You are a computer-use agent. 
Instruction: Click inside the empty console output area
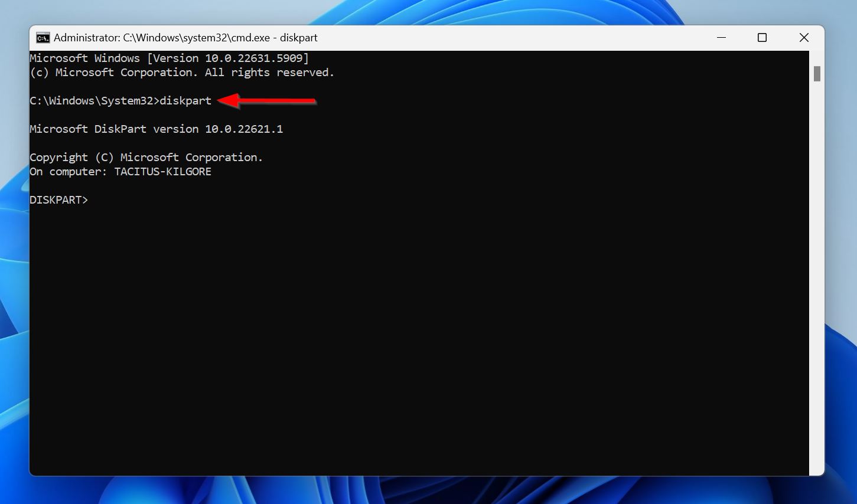coord(413,325)
